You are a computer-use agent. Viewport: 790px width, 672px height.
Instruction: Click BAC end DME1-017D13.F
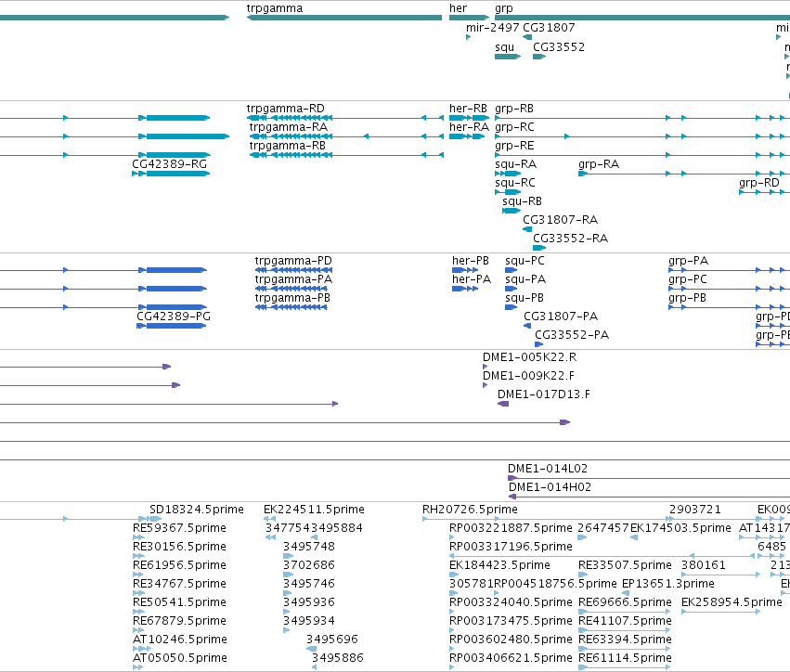pyautogui.click(x=503, y=404)
